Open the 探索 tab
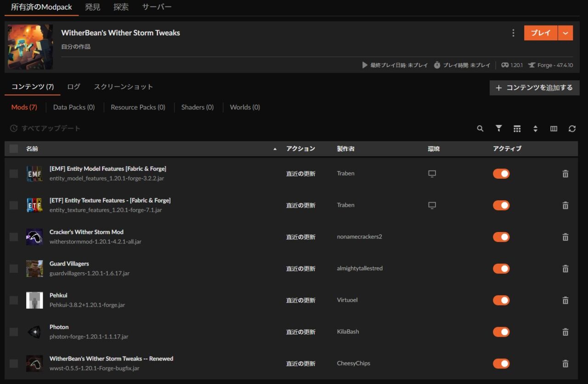 (x=121, y=7)
